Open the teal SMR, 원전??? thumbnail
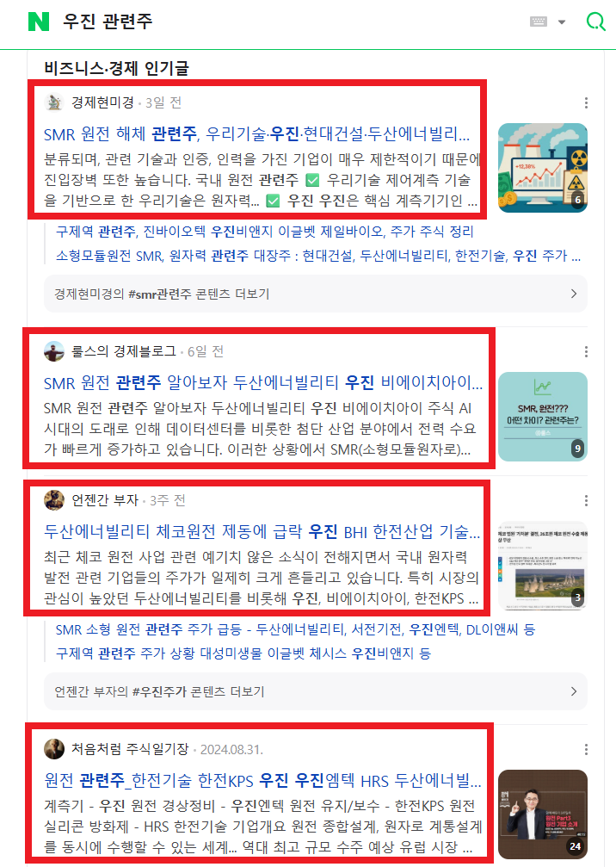 [x=543, y=417]
